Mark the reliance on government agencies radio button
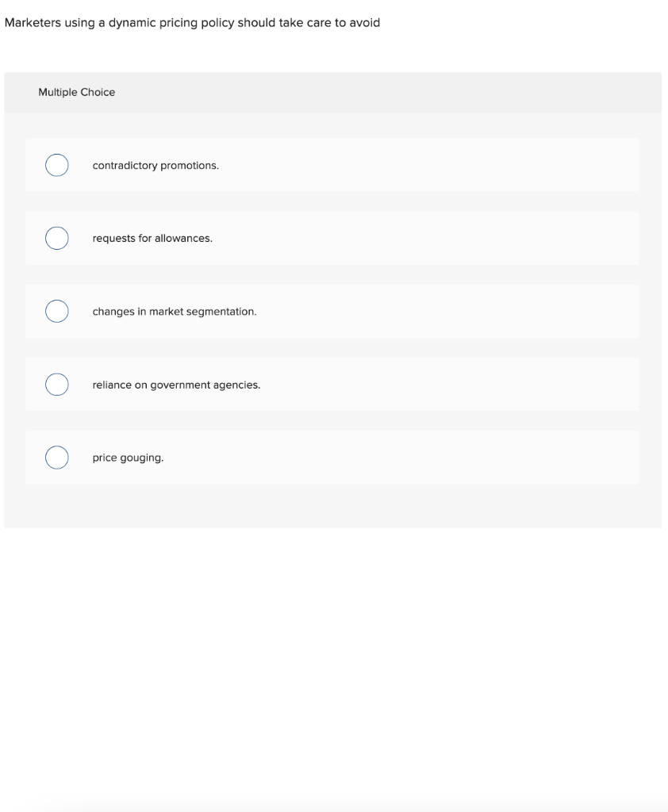 (56, 385)
